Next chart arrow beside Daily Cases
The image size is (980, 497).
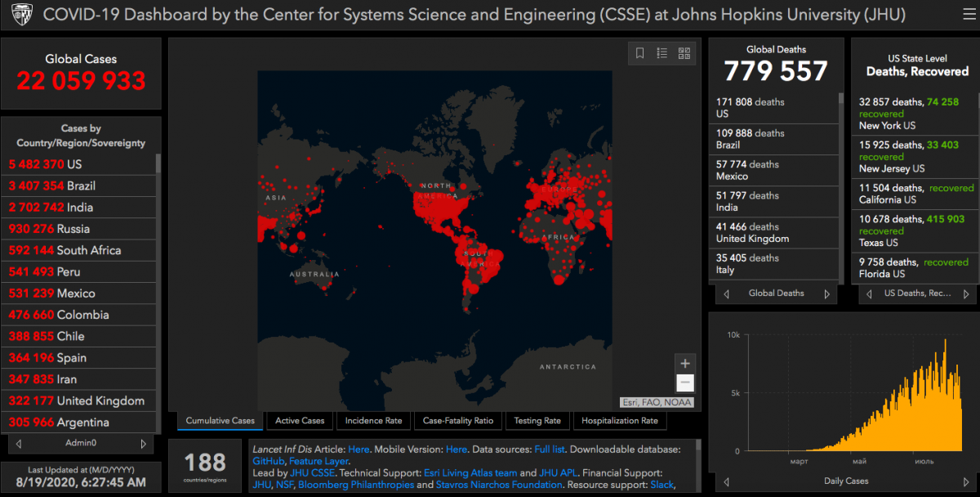pos(964,481)
